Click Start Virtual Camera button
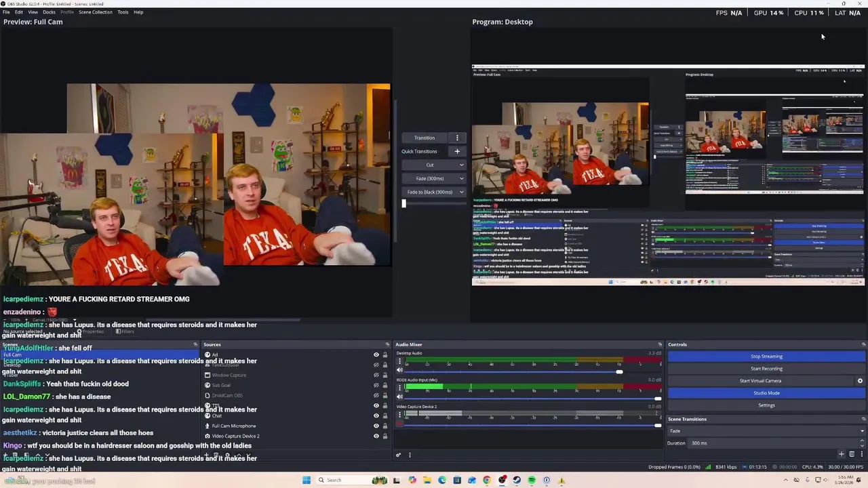 click(760, 381)
